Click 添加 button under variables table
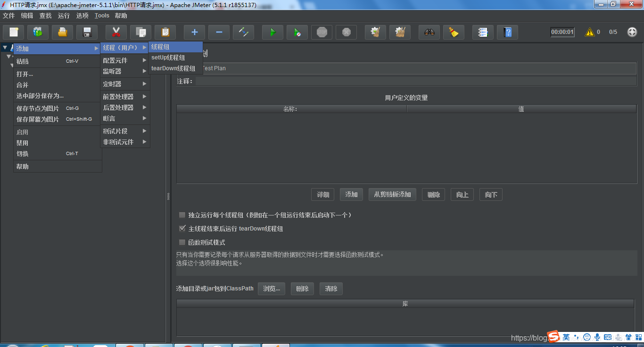 (x=352, y=195)
